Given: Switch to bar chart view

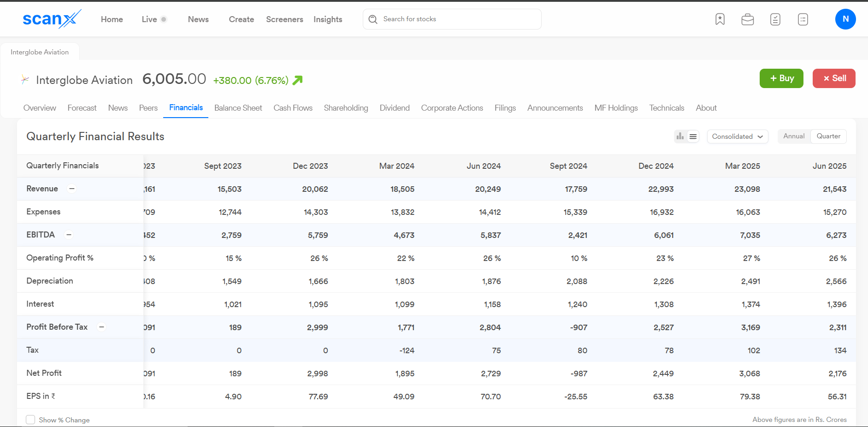Looking at the screenshot, I should 680,136.
